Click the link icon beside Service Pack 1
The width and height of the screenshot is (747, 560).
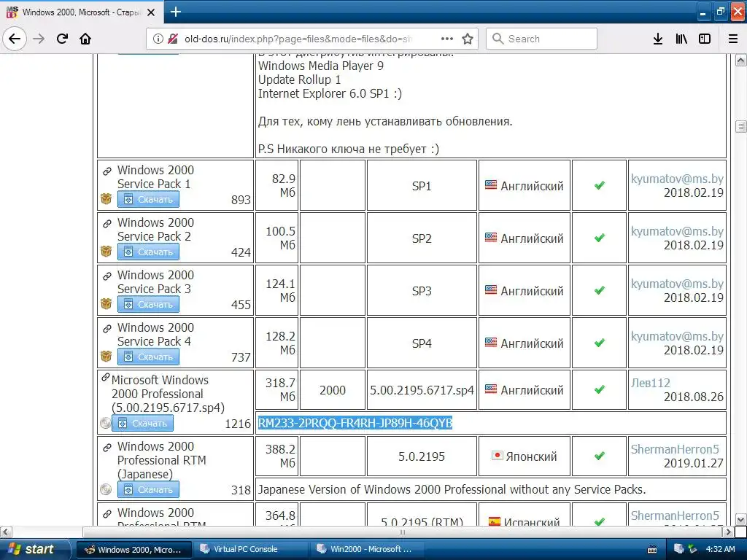[107, 171]
